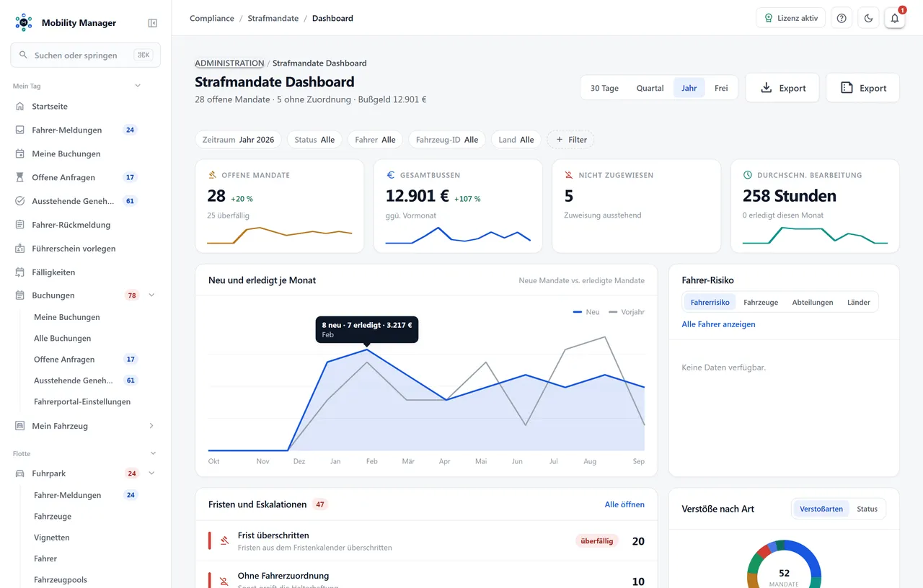Click the Gesamtbussen euro icon
923x588 pixels.
pyautogui.click(x=391, y=175)
